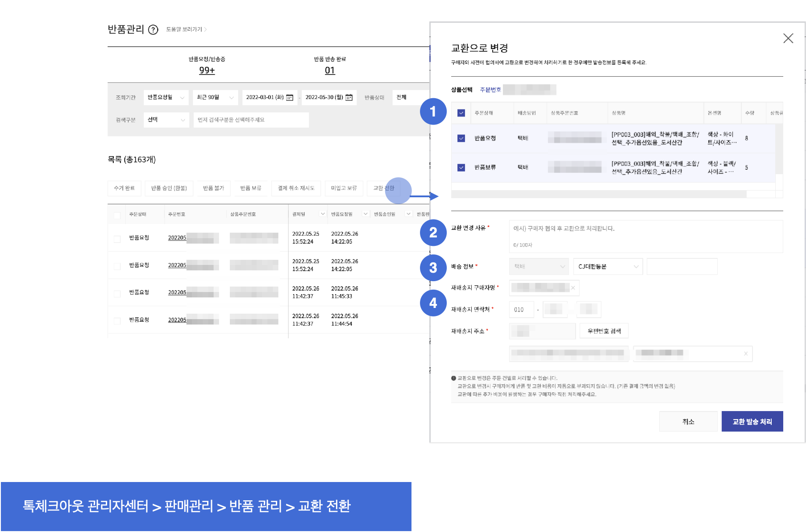Uncheck the 반품요청 product row checkbox
Viewport: 806px width, 532px height.
click(x=461, y=138)
